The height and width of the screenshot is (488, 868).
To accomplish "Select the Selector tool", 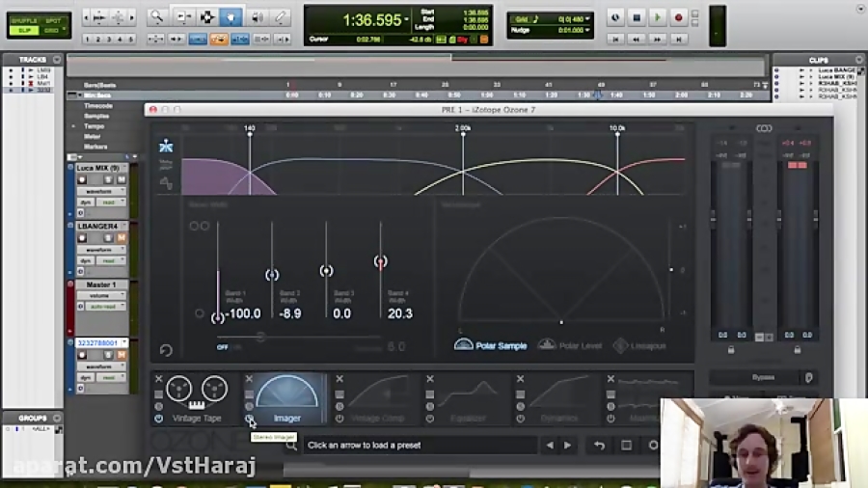I will click(206, 17).
